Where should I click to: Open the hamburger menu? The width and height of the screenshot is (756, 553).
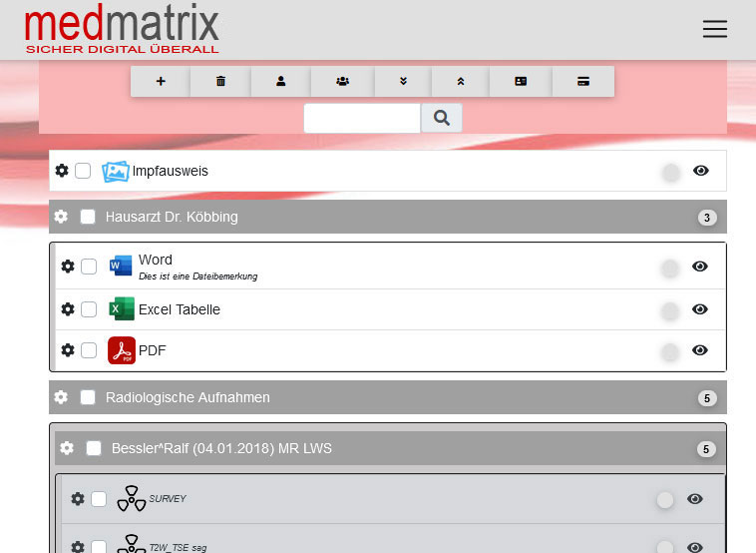coord(715,29)
